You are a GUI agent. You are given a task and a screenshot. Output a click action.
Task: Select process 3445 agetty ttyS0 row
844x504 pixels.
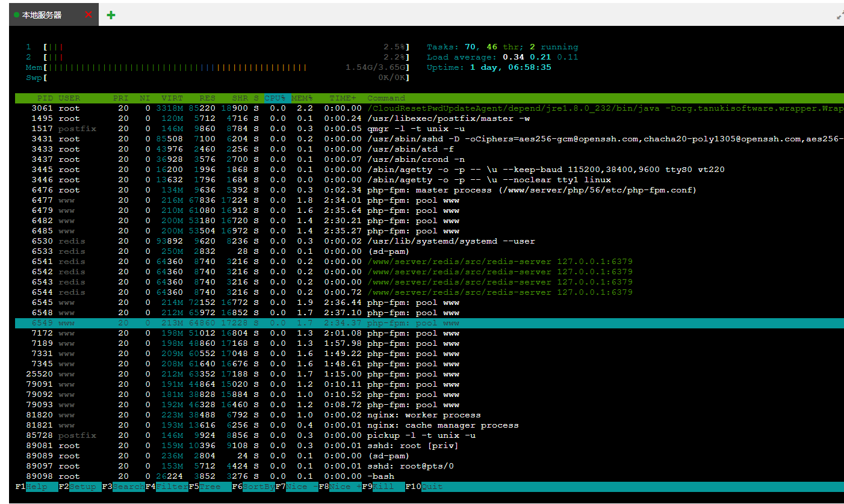click(429, 170)
